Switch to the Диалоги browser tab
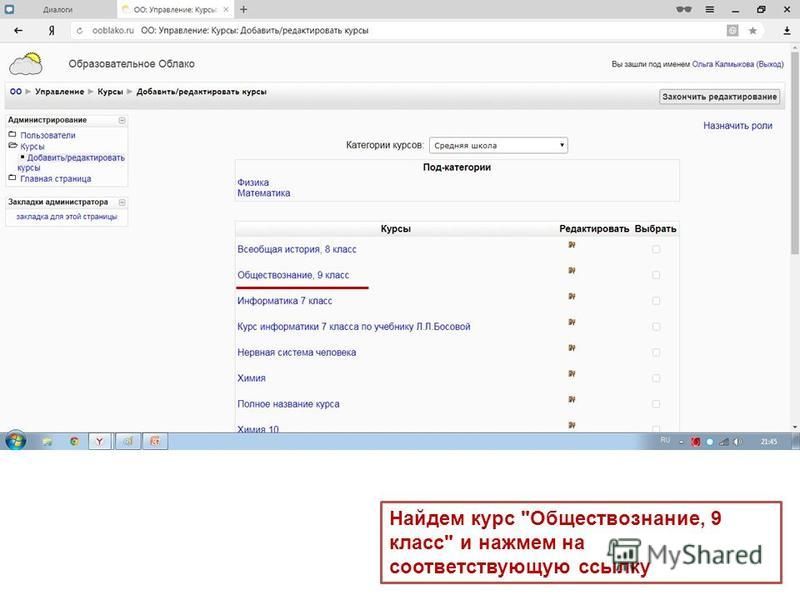 point(58,10)
